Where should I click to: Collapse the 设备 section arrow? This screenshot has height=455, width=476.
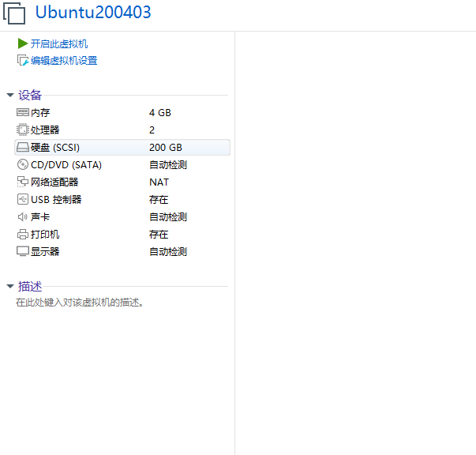[10, 95]
